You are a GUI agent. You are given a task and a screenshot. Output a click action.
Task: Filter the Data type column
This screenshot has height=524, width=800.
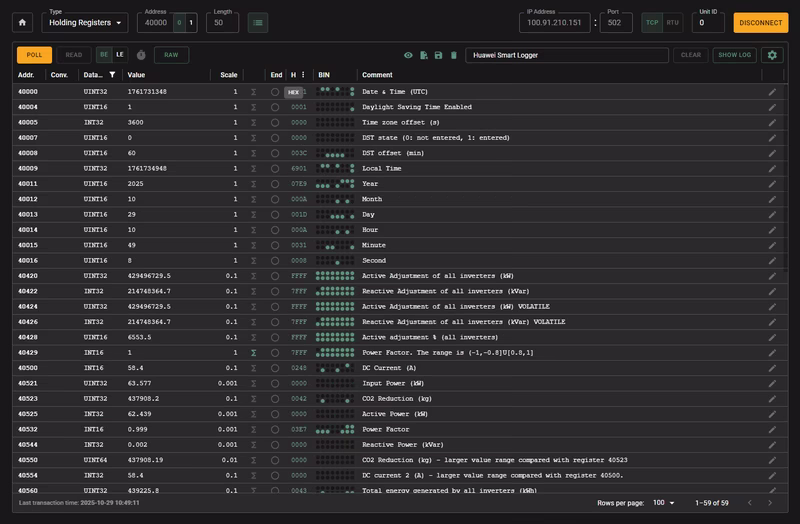click(x=112, y=75)
